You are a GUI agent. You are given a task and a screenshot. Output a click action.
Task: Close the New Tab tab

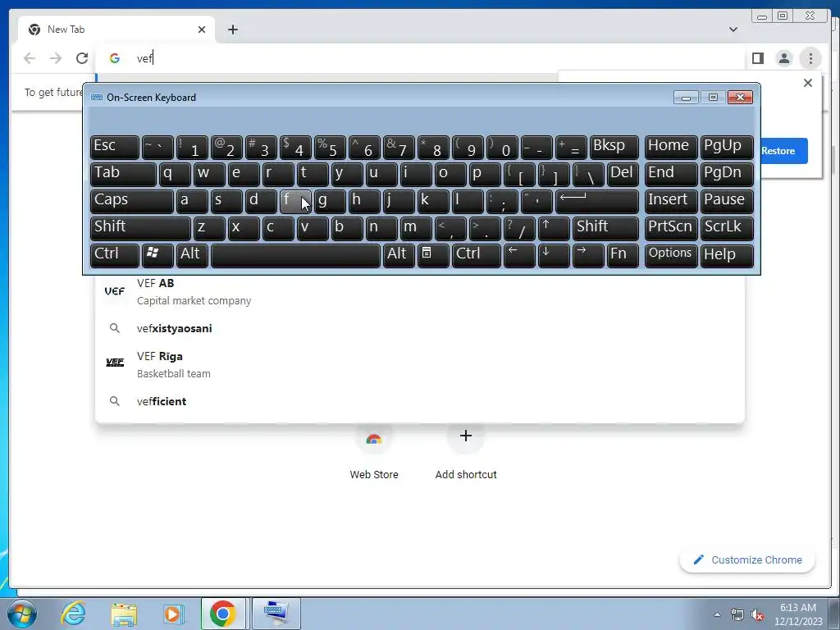tap(202, 30)
